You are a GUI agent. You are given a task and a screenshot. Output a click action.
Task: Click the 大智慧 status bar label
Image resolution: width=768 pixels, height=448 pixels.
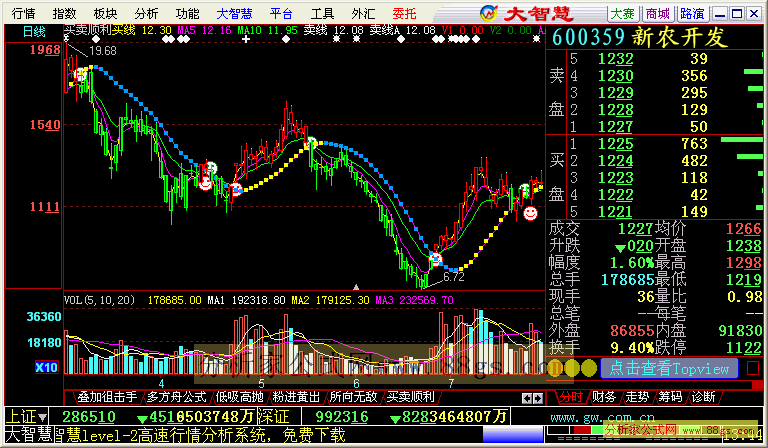click(28, 435)
